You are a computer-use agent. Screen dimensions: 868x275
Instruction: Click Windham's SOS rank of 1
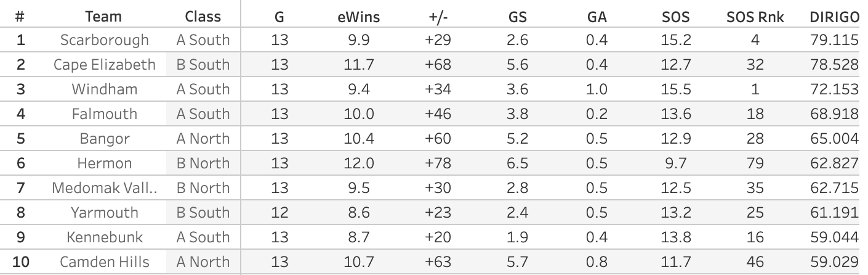755,89
